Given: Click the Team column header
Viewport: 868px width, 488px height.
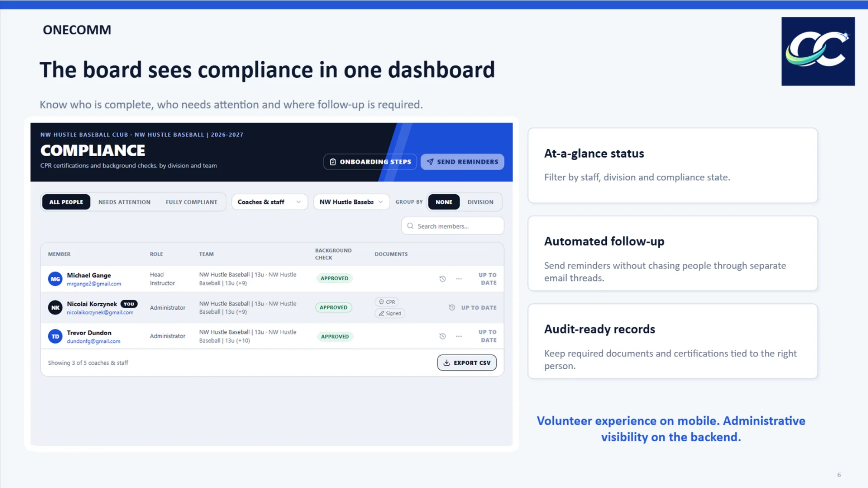Looking at the screenshot, I should tap(206, 254).
